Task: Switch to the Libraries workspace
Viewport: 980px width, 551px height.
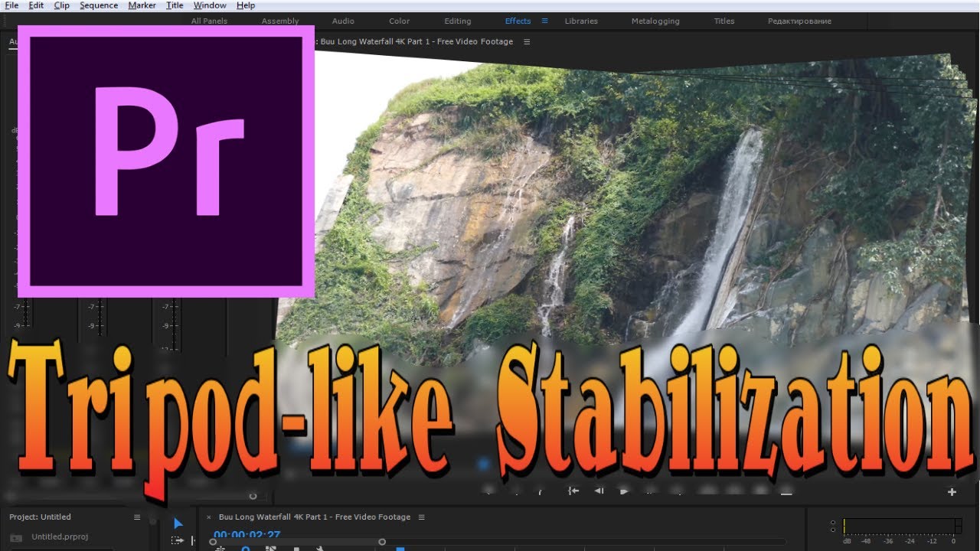Action: pyautogui.click(x=581, y=21)
